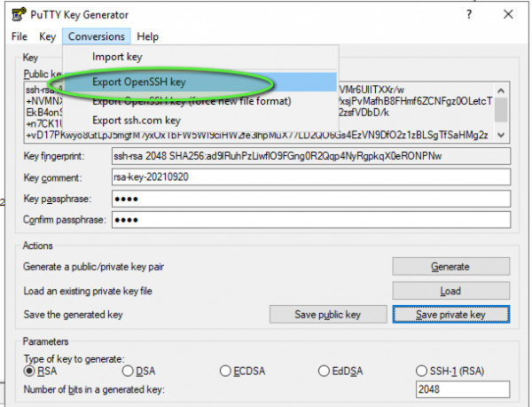Click the public key scrollbar thumb
This screenshot has width=532, height=407.
pyautogui.click(x=501, y=110)
